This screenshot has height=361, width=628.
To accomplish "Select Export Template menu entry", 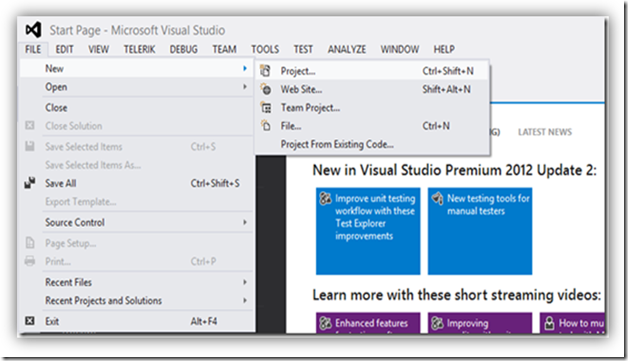I will (x=137, y=202).
